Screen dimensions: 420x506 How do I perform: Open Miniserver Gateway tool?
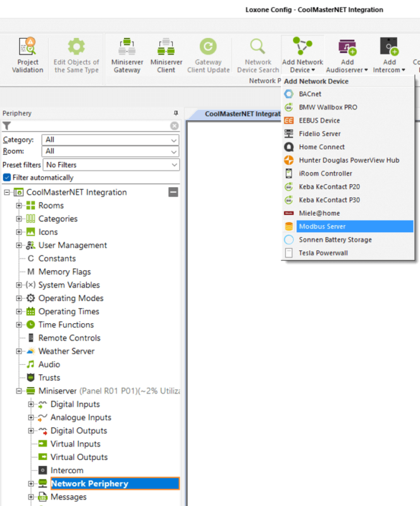click(127, 47)
